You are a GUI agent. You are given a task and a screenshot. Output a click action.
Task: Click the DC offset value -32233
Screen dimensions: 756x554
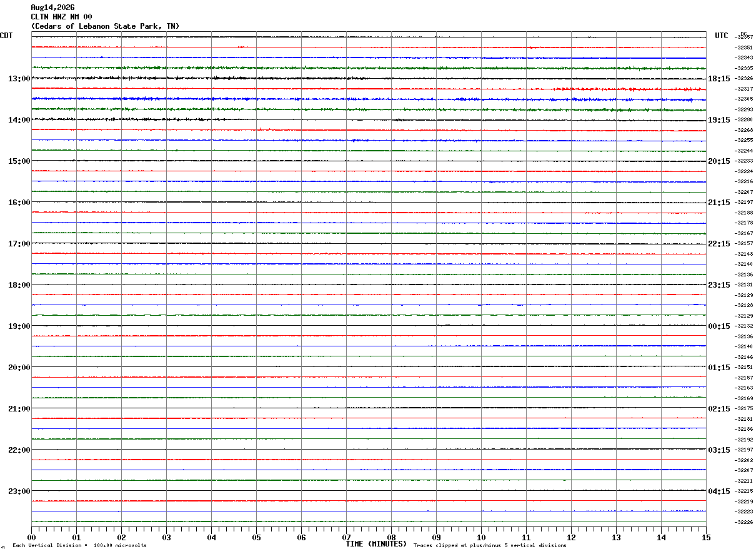pos(744,161)
